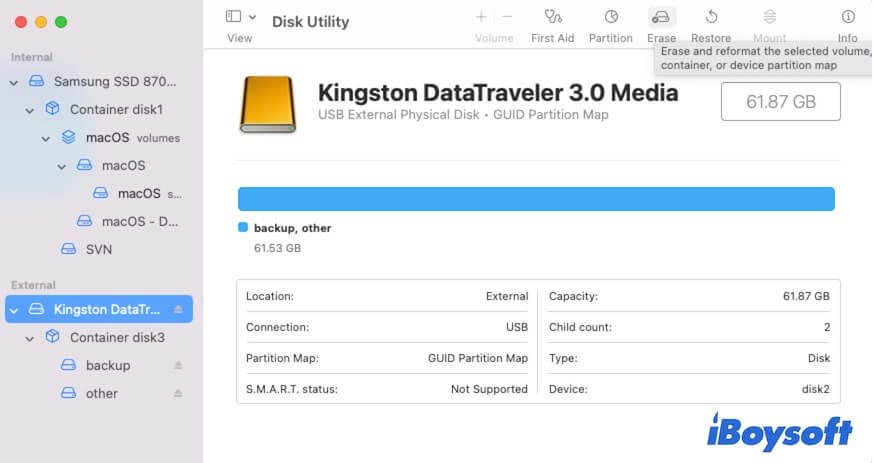Click the Kingston DataTr... drive icon
This screenshot has height=463, width=874.
click(x=37, y=309)
